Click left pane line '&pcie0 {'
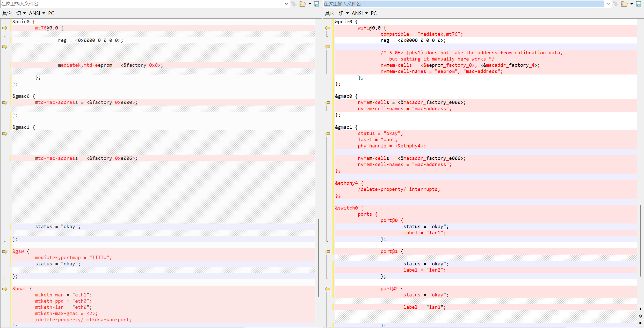The image size is (644, 328). (x=24, y=22)
